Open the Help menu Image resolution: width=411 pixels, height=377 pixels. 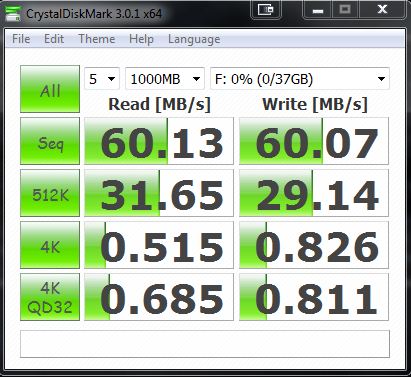(x=141, y=39)
